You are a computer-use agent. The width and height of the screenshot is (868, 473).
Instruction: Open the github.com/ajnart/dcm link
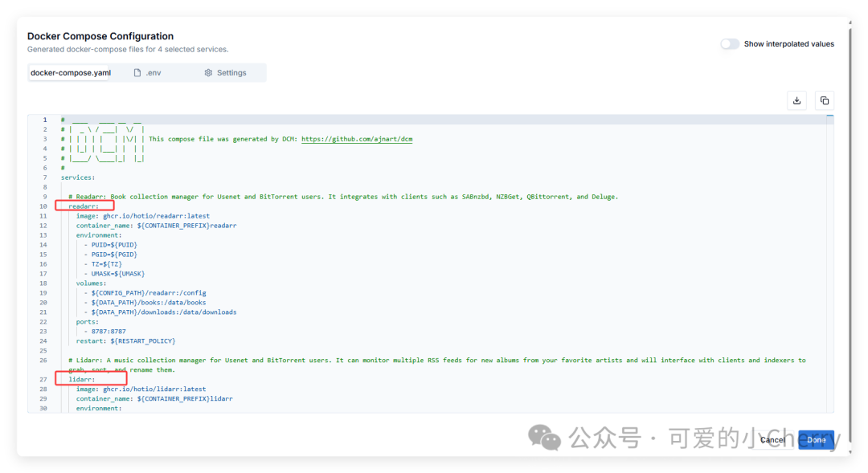tap(357, 139)
